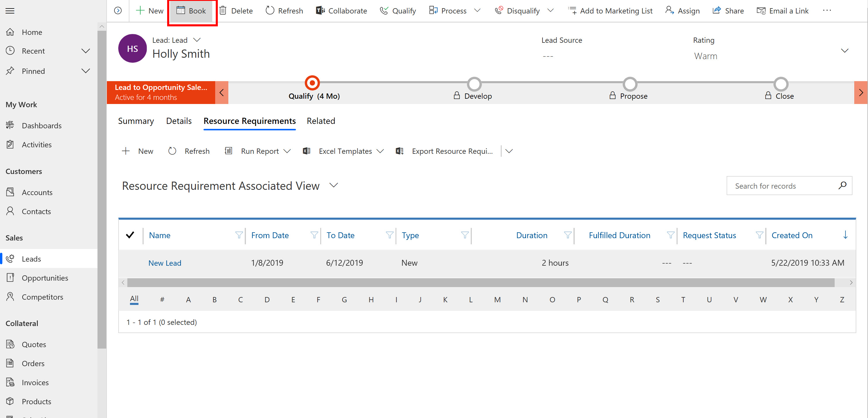Click the grid horizontal scrollbar
Image resolution: width=868 pixels, height=418 pixels.
point(480,282)
